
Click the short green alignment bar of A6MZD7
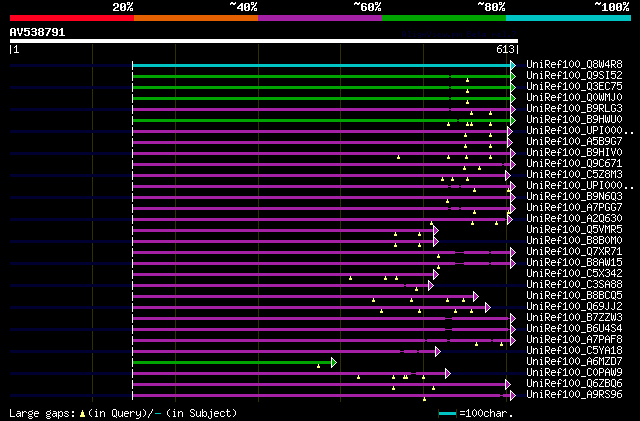pyautogui.click(x=232, y=362)
